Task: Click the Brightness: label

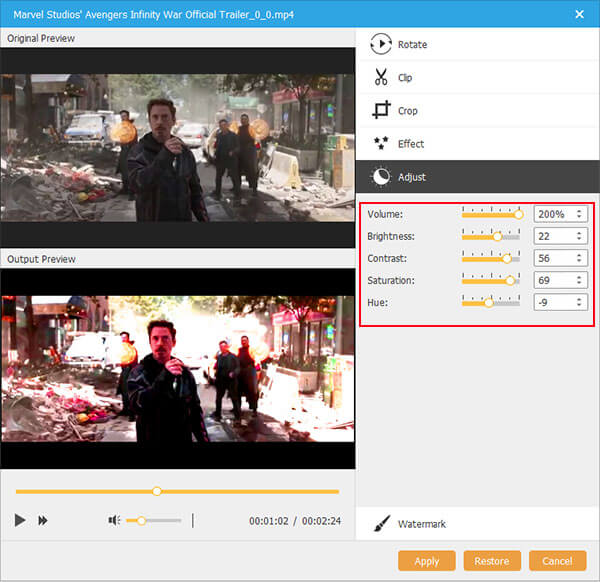Action: (391, 236)
